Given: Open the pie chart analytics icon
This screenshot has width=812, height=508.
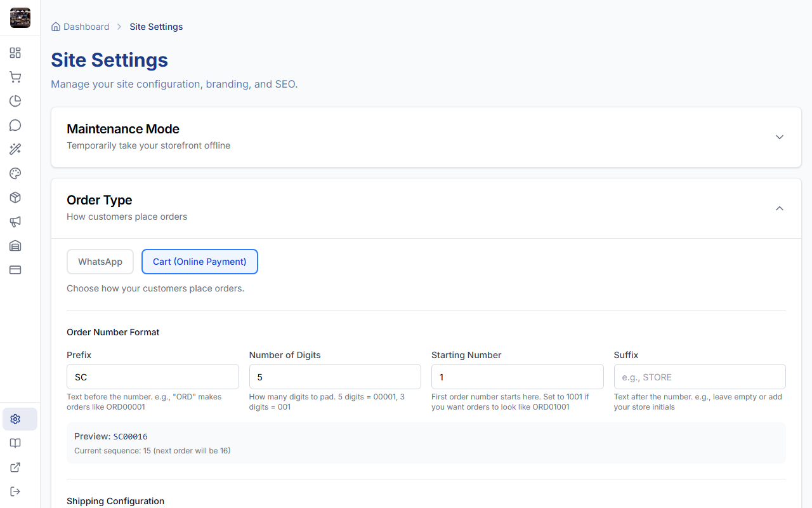Looking at the screenshot, I should coord(15,101).
